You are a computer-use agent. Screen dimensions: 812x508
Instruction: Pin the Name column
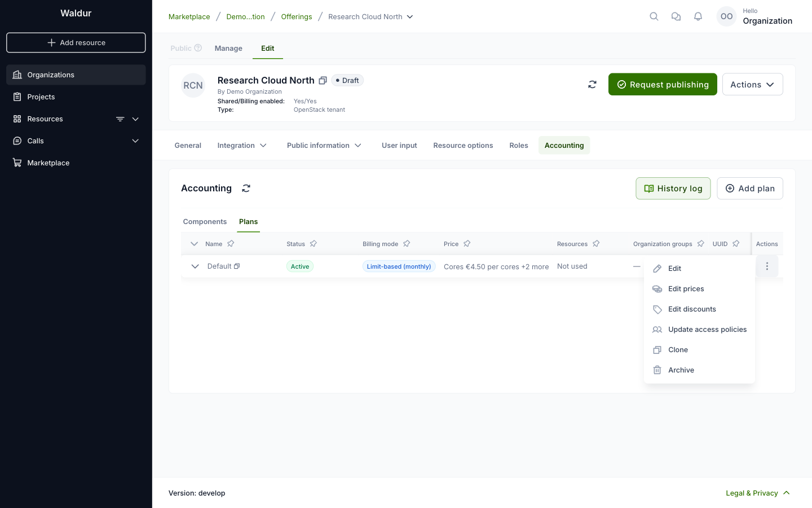[x=231, y=244]
